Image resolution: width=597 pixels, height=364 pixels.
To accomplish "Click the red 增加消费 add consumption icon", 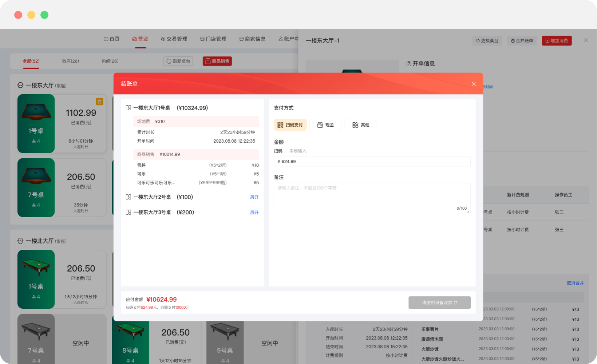I will click(x=547, y=41).
